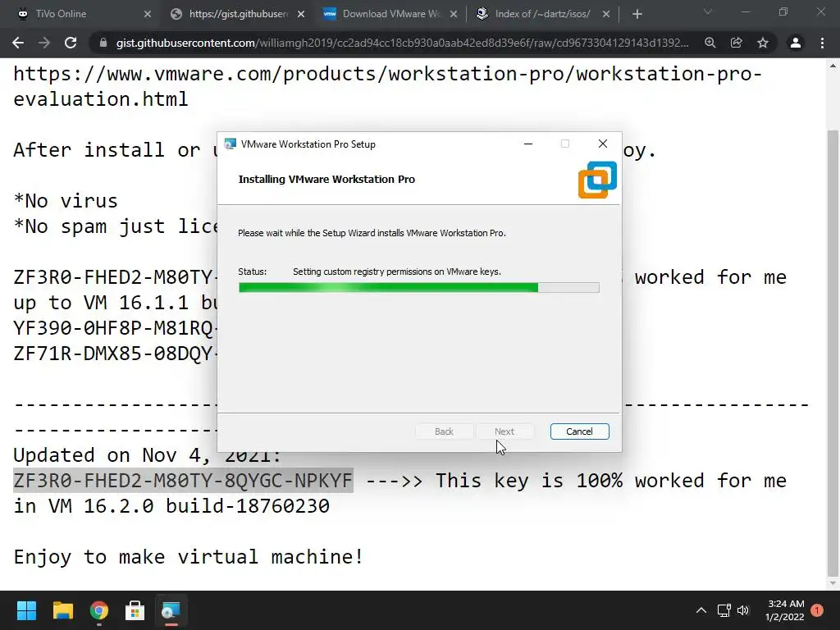Share this page using the share icon
Screen dimensions: 840x630
(737, 43)
